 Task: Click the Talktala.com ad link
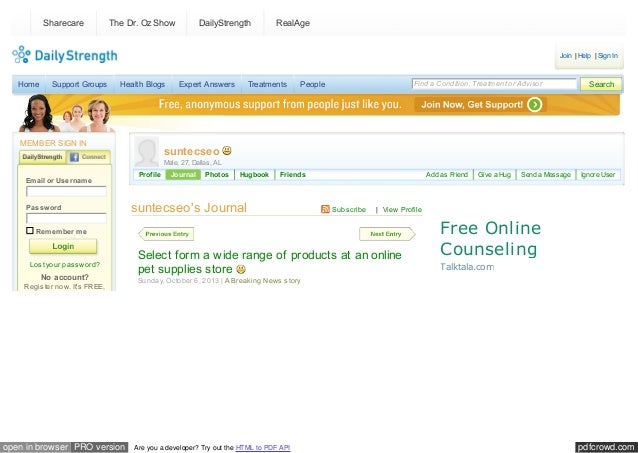467,267
